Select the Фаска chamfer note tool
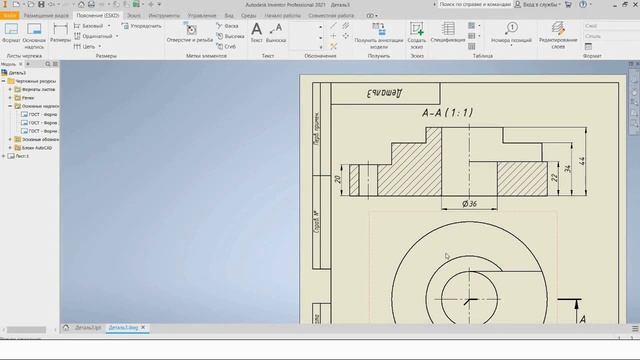Image resolution: width=640 pixels, height=360 pixels. click(227, 26)
